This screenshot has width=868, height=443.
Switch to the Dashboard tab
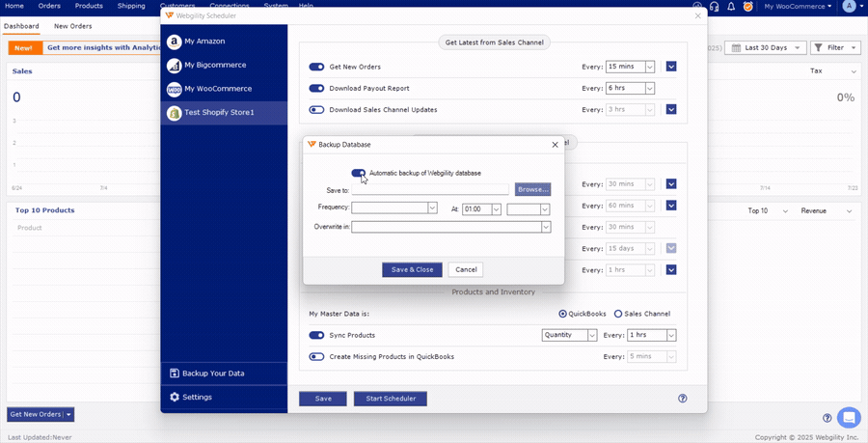[21, 26]
